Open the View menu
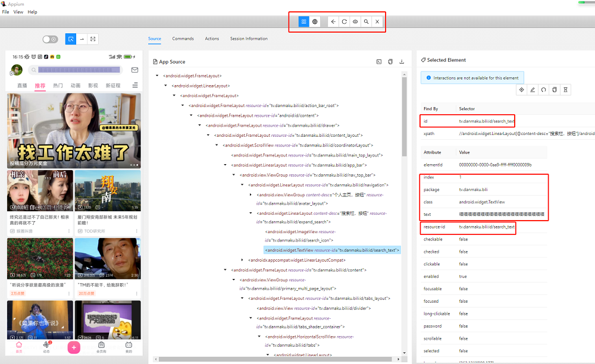Screen dimensions: 595x364 coord(18,12)
